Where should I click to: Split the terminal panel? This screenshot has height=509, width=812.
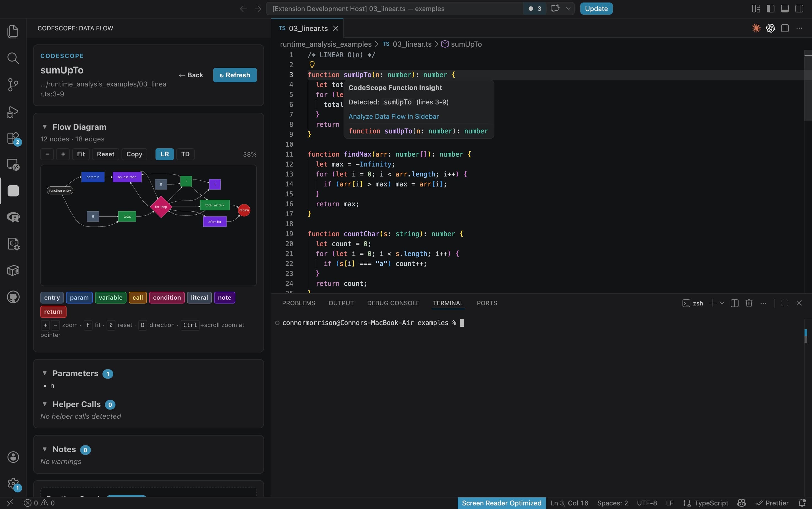tap(735, 303)
